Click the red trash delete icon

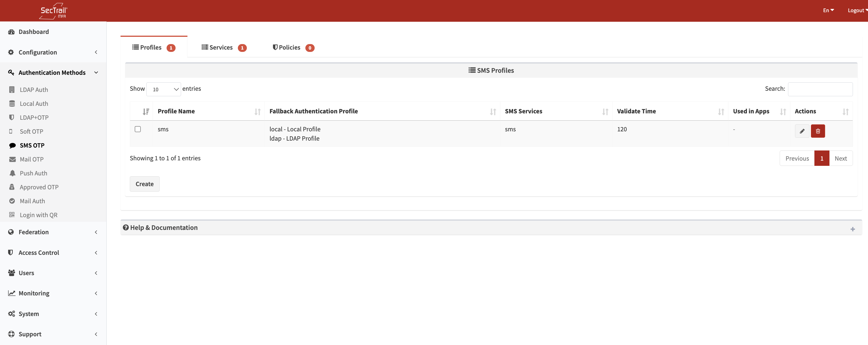[x=818, y=131]
